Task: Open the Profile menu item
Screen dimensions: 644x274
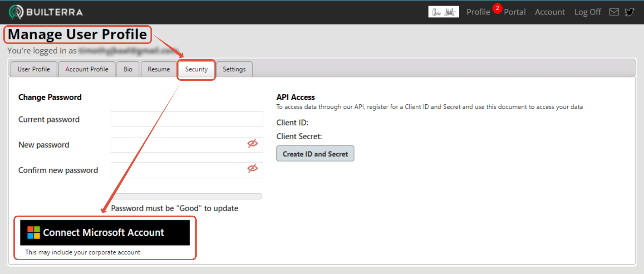Action: [478, 12]
